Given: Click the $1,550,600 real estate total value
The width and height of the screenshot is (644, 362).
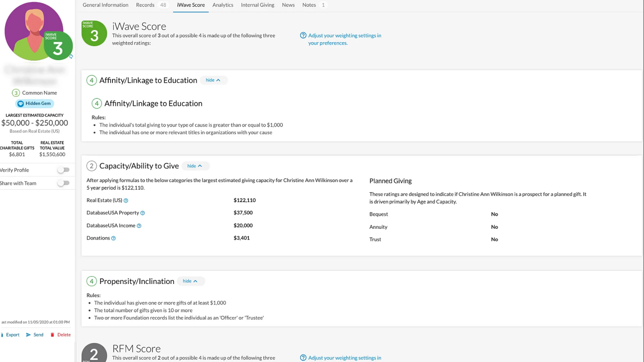Looking at the screenshot, I should tap(52, 155).
